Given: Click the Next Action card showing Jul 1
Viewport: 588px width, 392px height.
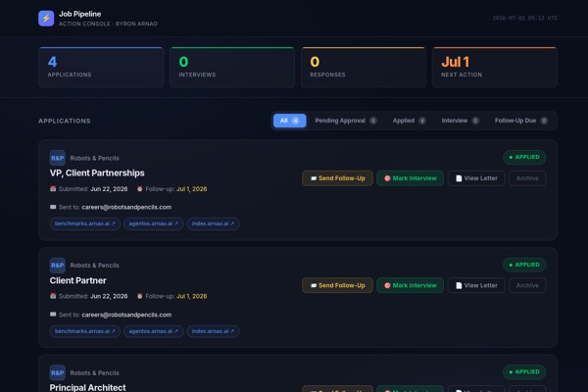Looking at the screenshot, I should (495, 68).
